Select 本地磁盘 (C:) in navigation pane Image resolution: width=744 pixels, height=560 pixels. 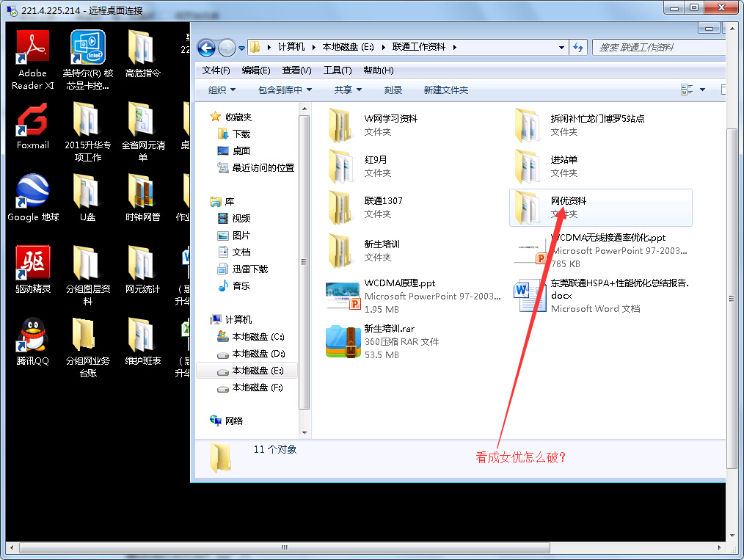pos(250,337)
